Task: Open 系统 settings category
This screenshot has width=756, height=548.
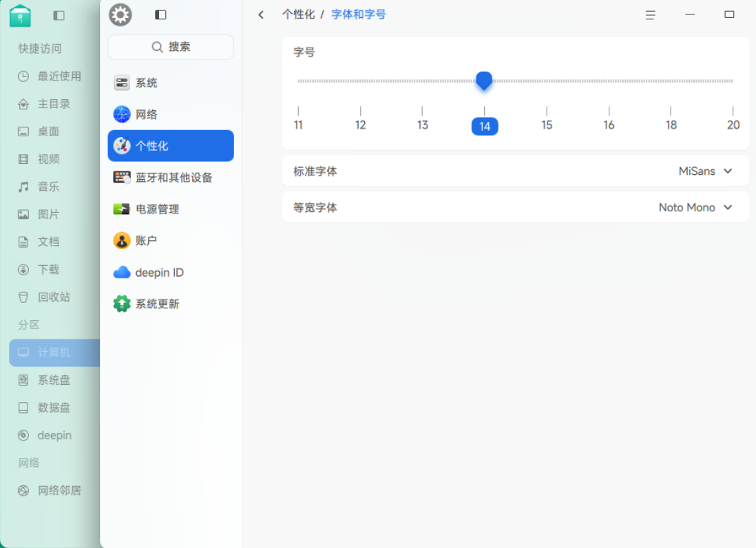Action: click(171, 83)
